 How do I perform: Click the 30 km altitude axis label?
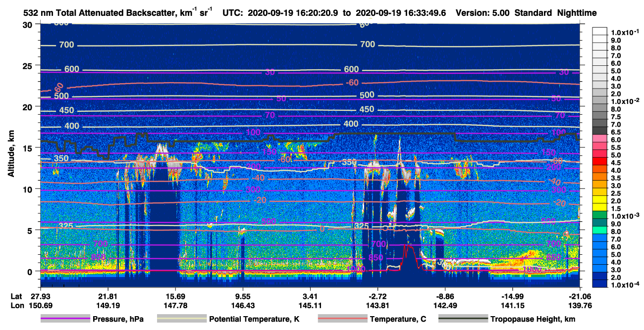[x=28, y=25]
